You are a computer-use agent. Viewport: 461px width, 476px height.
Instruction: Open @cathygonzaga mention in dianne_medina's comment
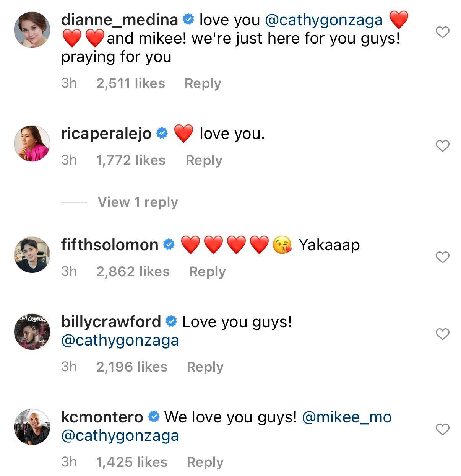[x=323, y=20]
